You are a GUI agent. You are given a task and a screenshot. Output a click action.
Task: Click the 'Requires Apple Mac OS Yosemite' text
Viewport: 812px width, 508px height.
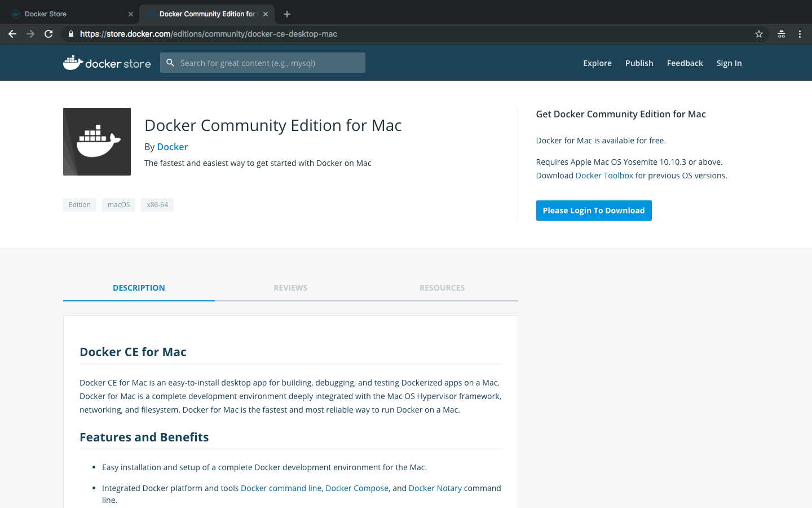629,162
